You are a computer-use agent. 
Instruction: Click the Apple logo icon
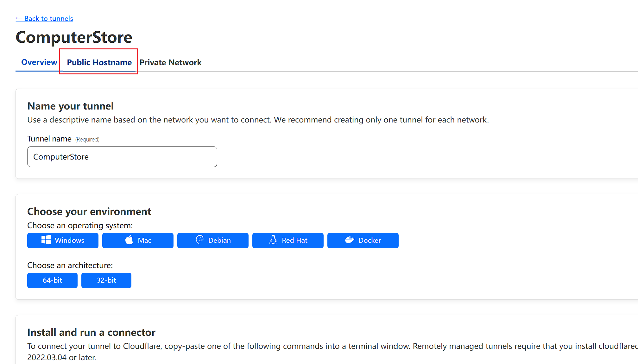click(x=129, y=240)
